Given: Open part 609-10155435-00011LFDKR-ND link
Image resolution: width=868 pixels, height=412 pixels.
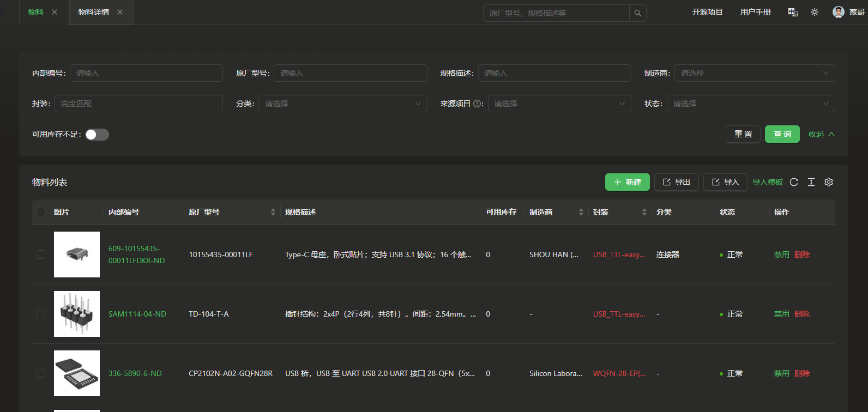Looking at the screenshot, I should (x=136, y=255).
